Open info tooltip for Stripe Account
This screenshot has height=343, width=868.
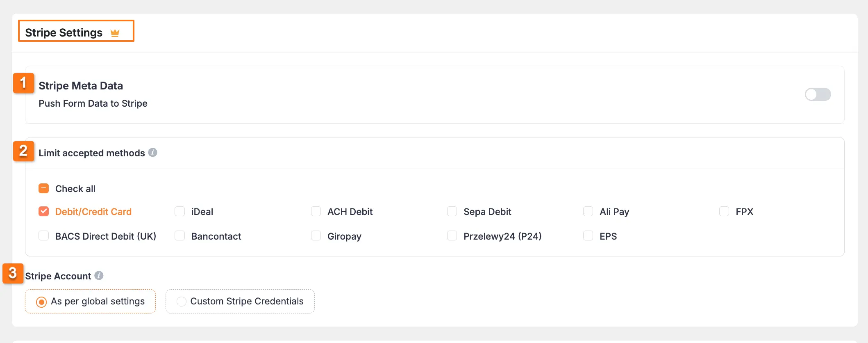(99, 276)
